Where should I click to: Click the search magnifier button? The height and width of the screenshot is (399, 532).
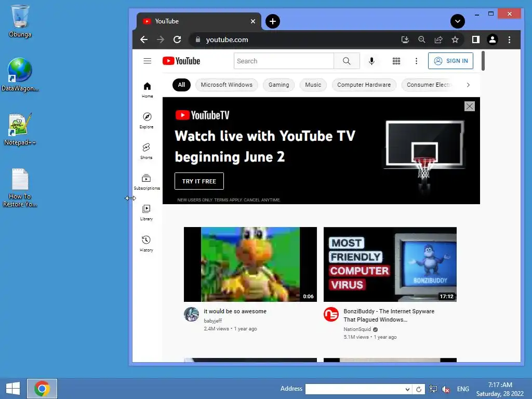click(347, 61)
